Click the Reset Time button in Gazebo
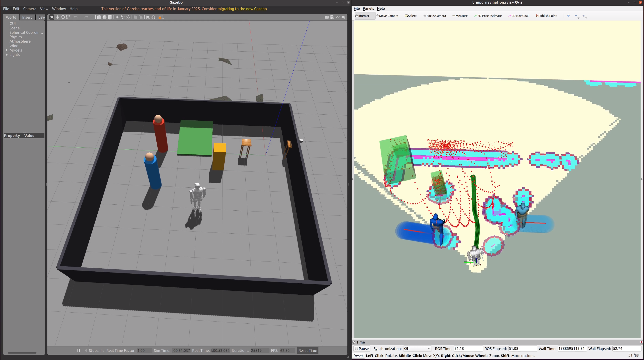 click(308, 351)
